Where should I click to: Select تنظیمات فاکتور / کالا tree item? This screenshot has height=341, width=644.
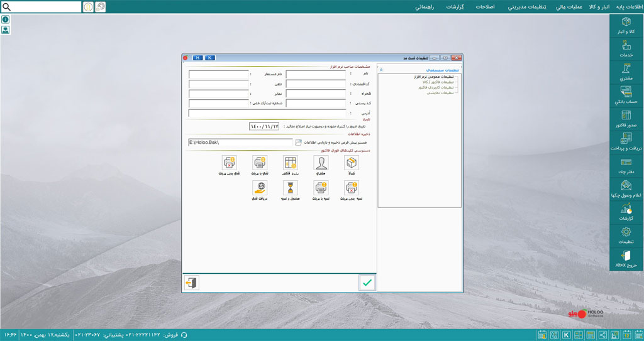[x=438, y=82]
